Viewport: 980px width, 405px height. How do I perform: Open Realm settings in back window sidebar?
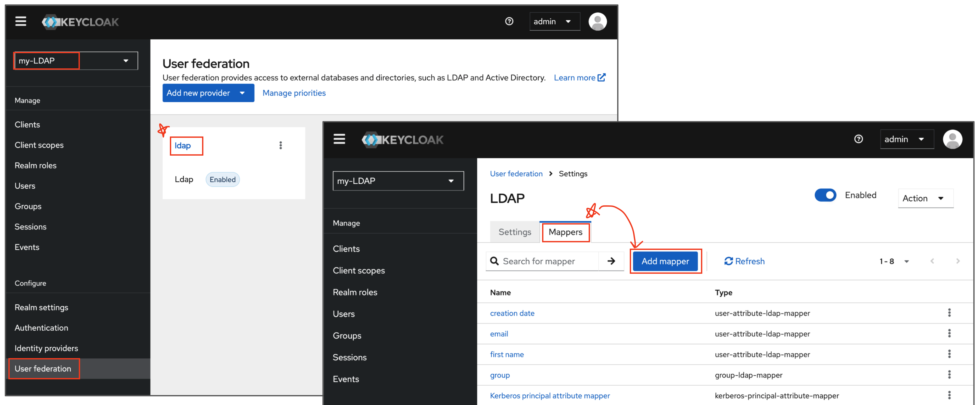[41, 307]
